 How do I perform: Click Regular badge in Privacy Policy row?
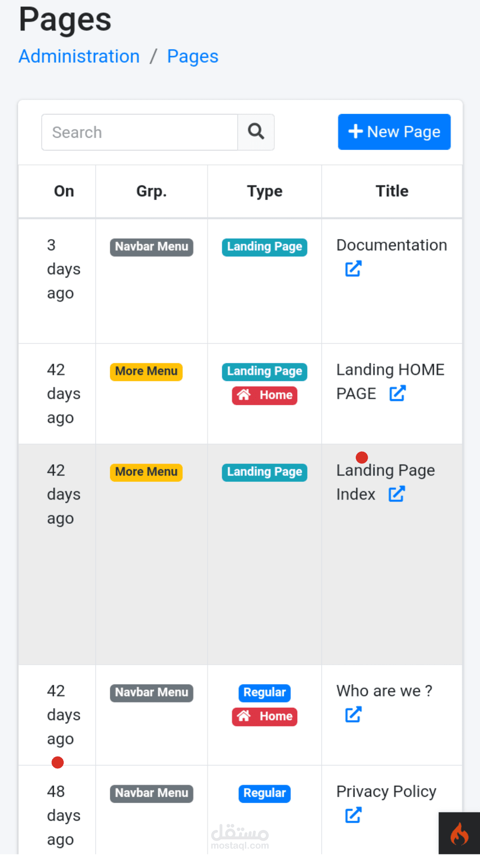pos(265,793)
